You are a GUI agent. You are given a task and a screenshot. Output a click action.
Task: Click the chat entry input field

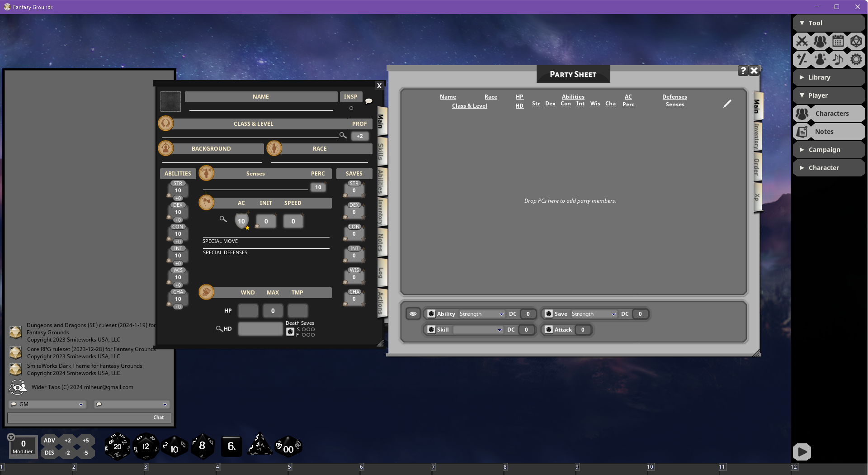pos(89,418)
